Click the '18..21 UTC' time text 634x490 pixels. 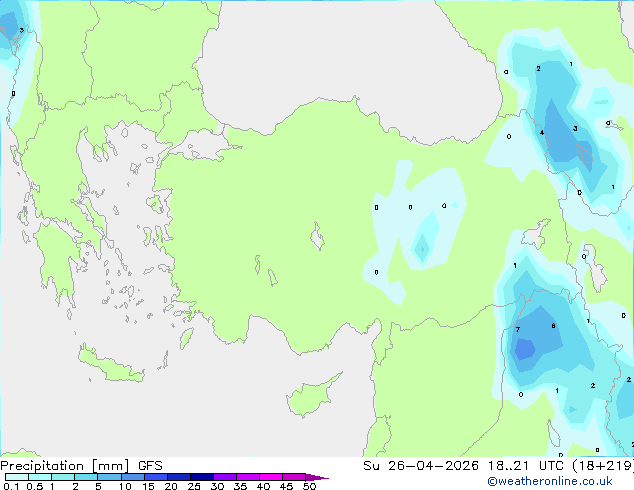tap(525, 466)
